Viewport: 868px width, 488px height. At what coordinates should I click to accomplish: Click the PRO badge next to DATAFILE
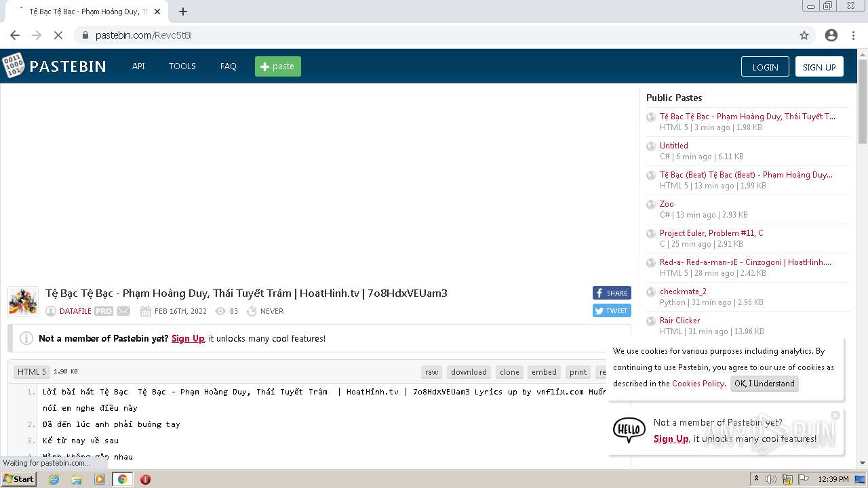pos(104,311)
